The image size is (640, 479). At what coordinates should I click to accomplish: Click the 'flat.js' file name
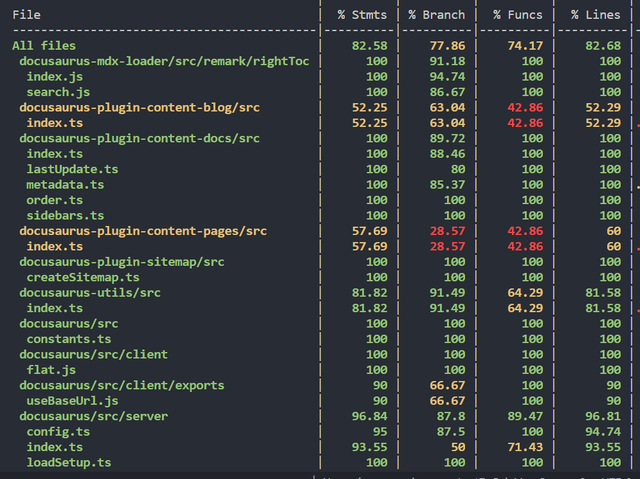click(51, 370)
